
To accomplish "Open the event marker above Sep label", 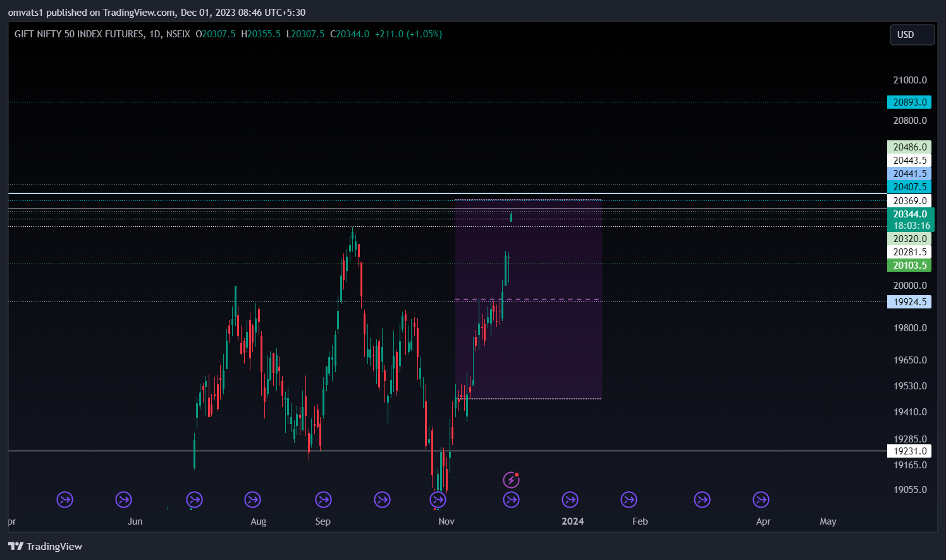I will (x=323, y=500).
